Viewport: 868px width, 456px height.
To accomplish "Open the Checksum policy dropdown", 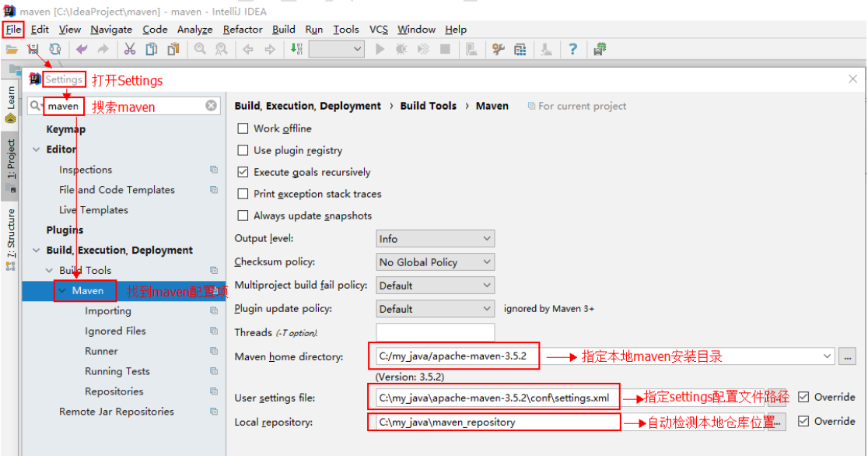I will (x=435, y=262).
